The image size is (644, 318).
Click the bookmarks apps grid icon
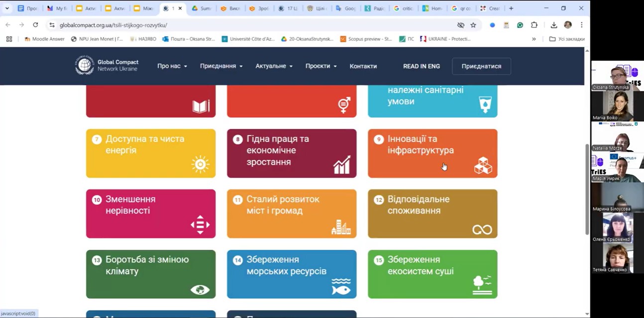coord(9,39)
